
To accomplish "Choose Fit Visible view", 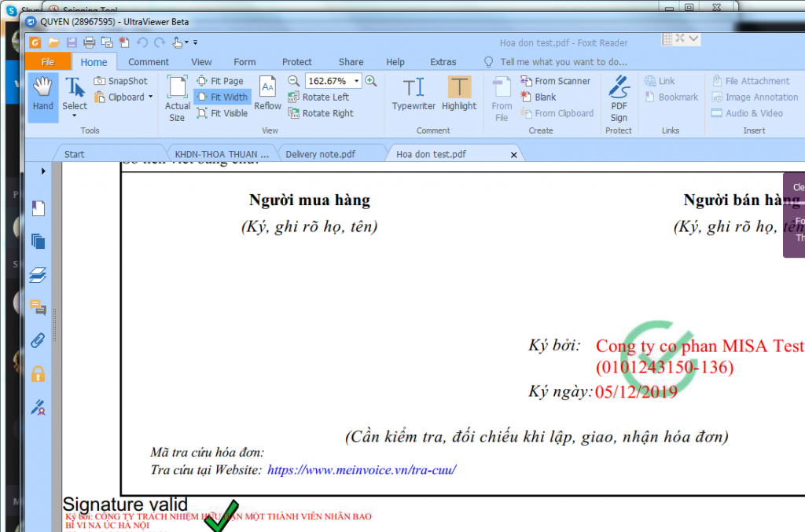I will click(222, 113).
